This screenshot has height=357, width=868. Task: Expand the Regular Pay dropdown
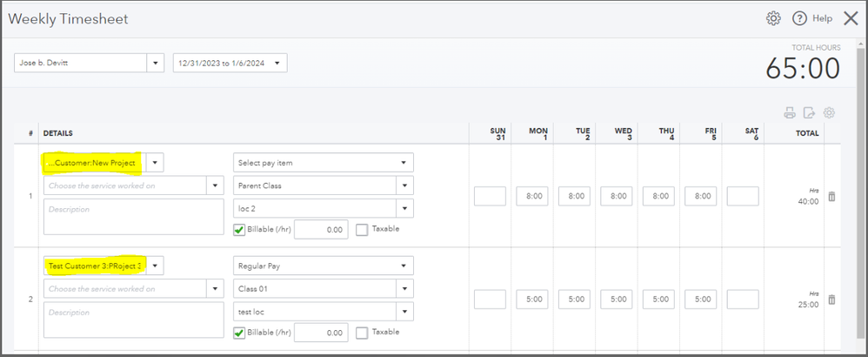403,266
